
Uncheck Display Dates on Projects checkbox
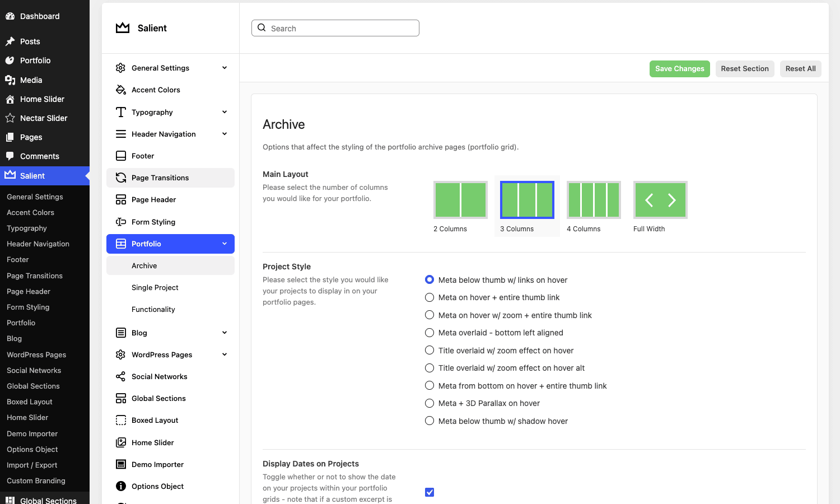point(430,492)
